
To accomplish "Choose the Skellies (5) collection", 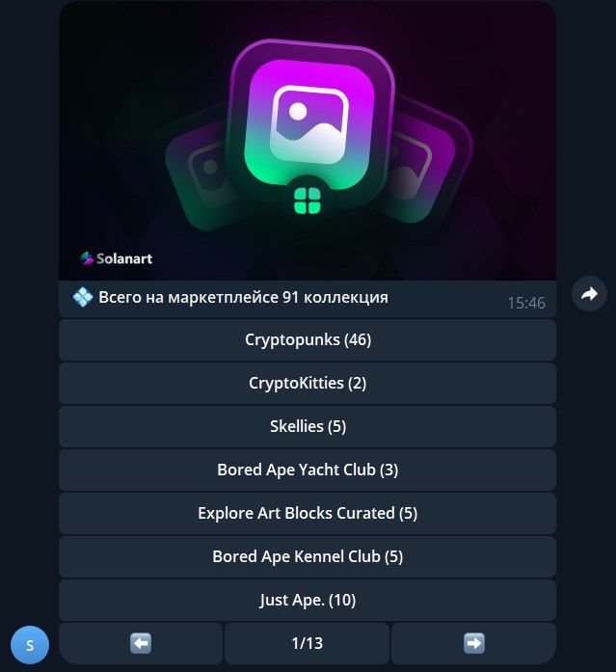I will (308, 426).
